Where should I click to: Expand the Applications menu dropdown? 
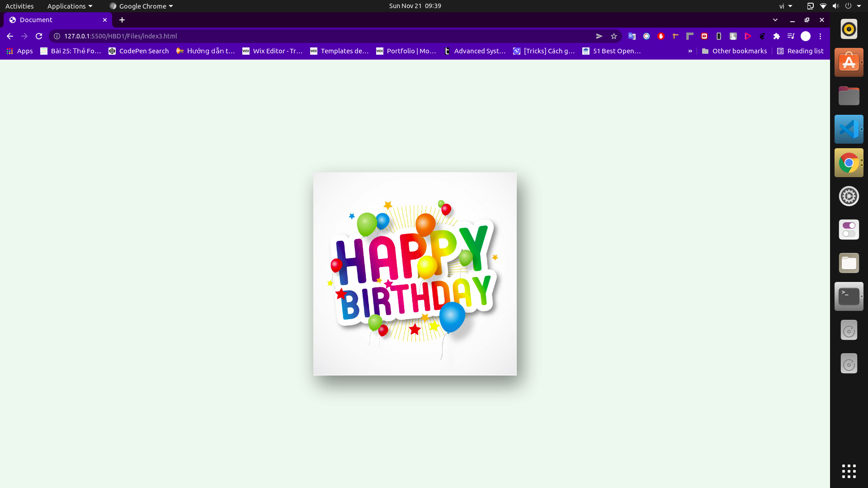(70, 6)
